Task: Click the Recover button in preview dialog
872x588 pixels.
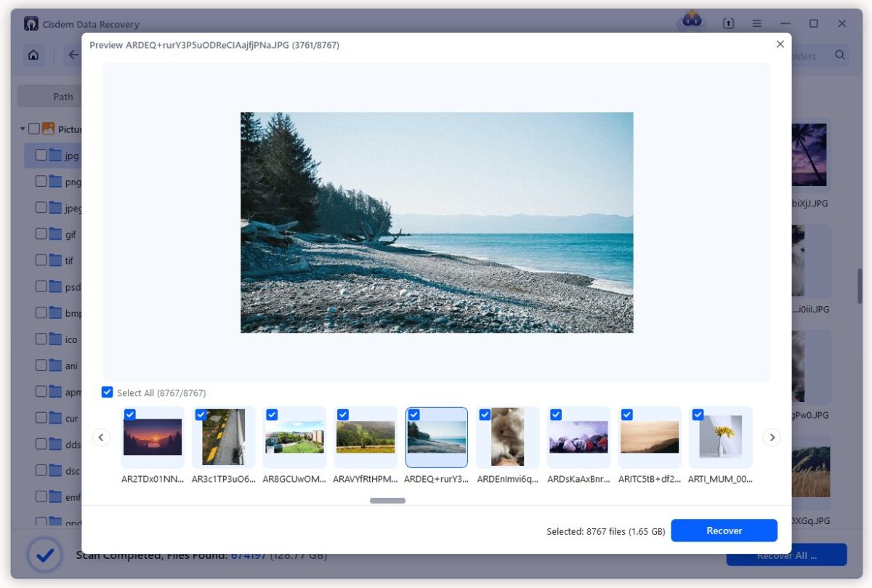Action: 724,530
